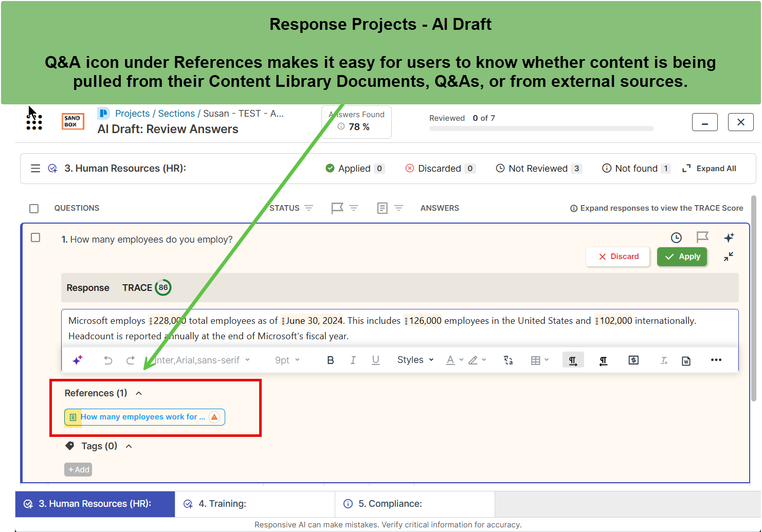762x532 pixels.
Task: Collapse the question 1 response panel
Action: (x=729, y=256)
